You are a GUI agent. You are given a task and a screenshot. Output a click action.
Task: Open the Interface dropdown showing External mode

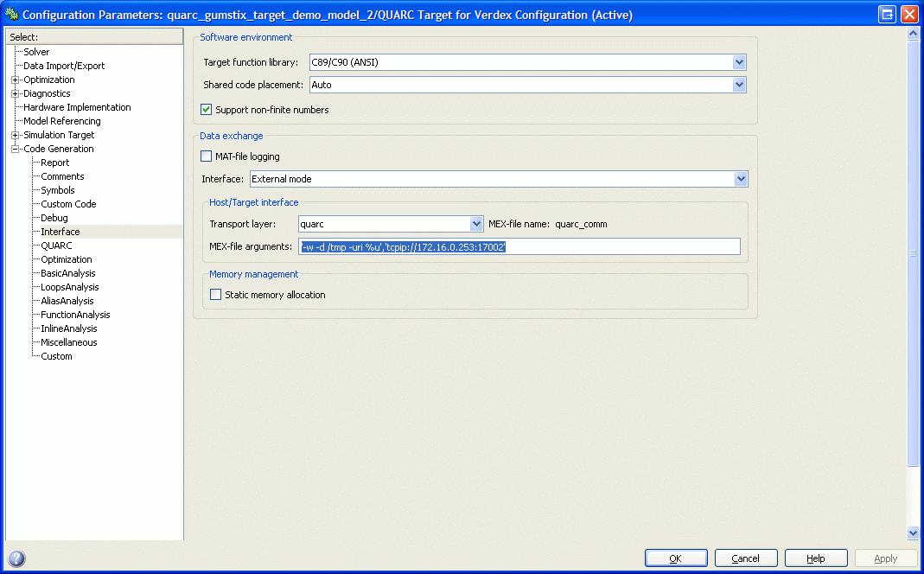[741, 178]
